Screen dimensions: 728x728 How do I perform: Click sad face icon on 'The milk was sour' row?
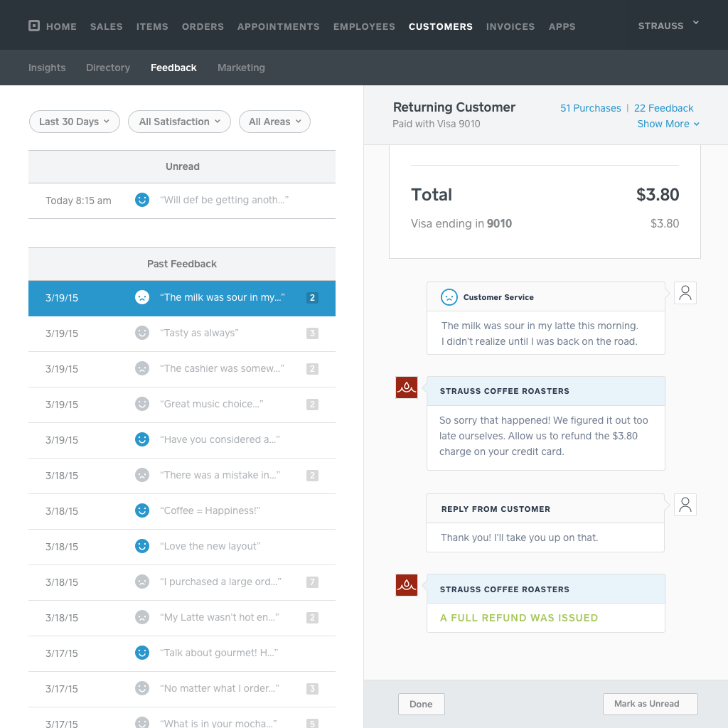pos(142,297)
